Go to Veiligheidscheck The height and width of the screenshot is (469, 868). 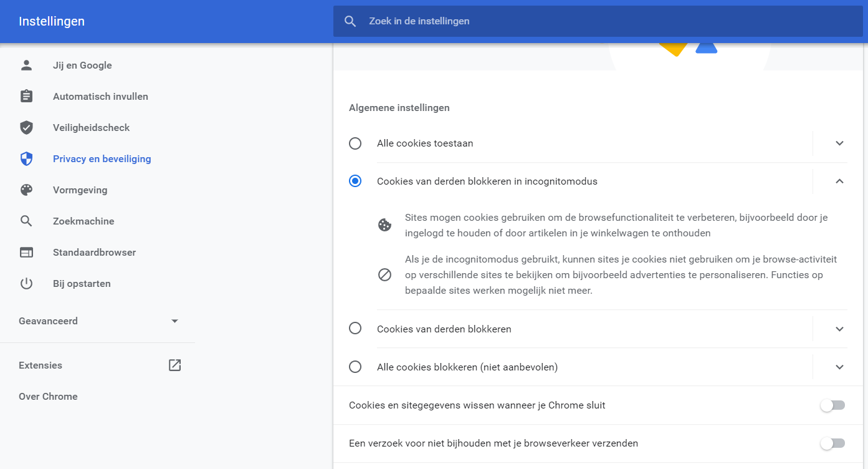(91, 127)
